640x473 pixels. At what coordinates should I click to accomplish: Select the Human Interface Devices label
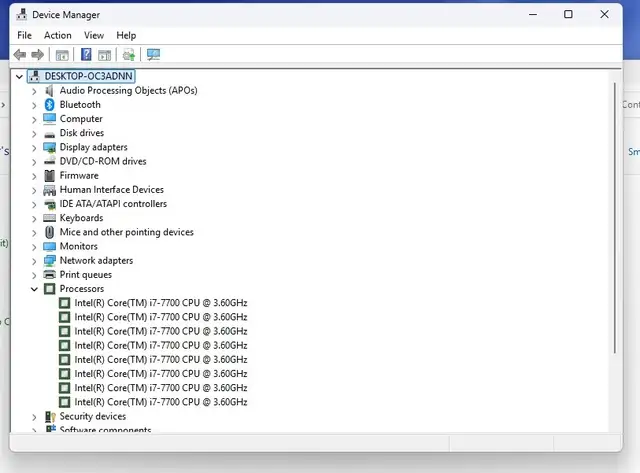[112, 190]
